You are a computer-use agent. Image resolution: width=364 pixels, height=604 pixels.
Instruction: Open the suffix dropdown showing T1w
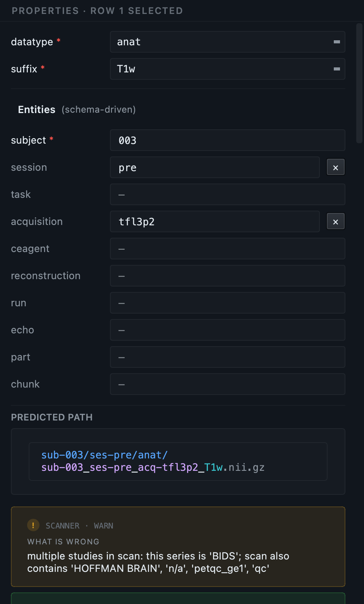[x=228, y=69]
